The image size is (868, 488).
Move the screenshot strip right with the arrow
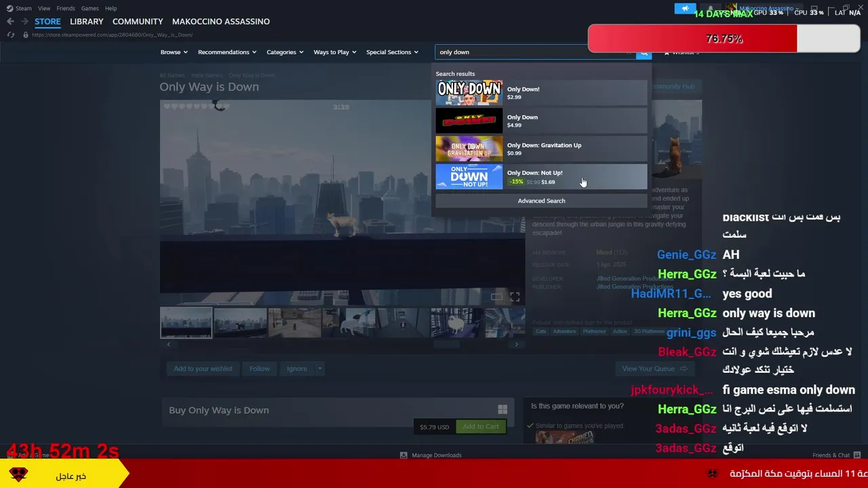click(x=516, y=344)
